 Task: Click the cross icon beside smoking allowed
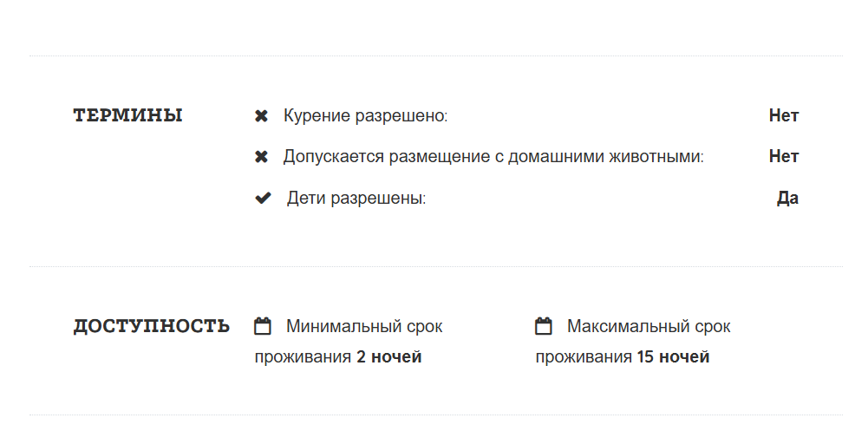pos(261,116)
